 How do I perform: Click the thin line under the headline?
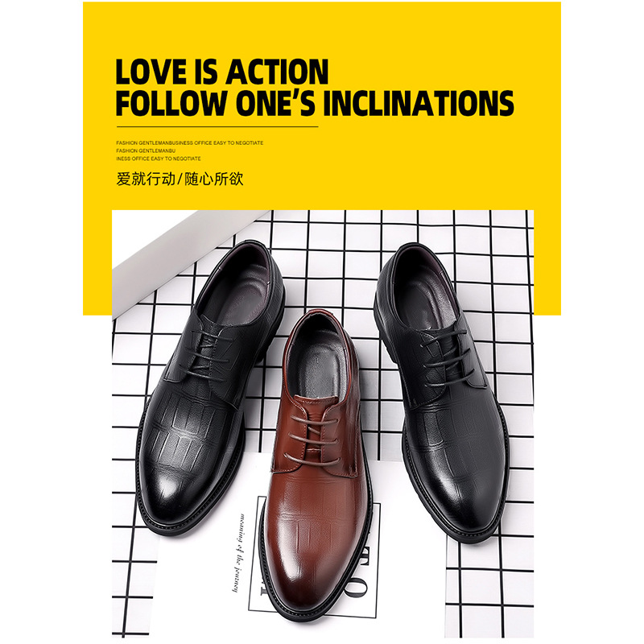coord(217,127)
